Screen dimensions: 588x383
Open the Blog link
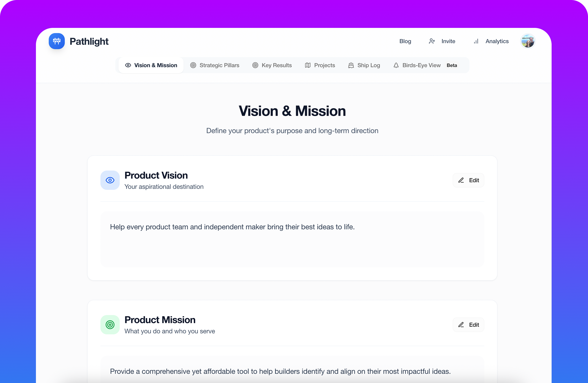point(405,41)
